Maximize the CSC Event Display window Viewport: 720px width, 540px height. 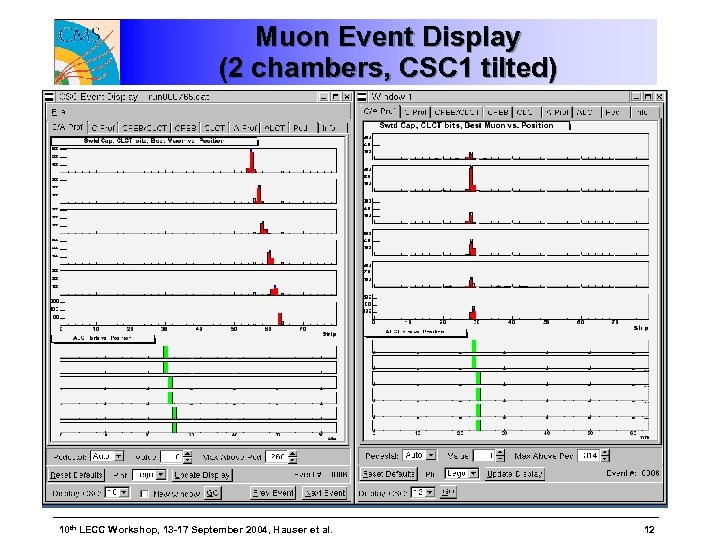[336, 97]
